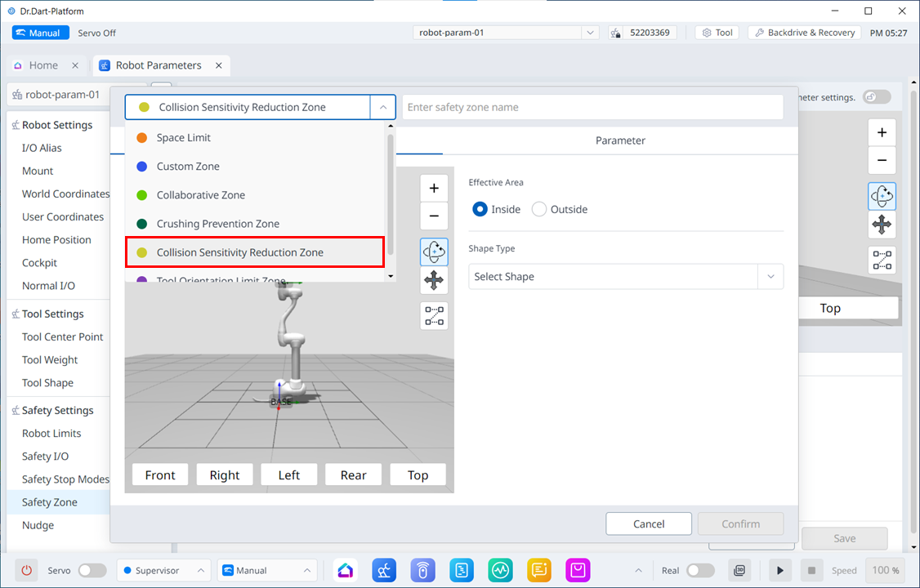This screenshot has width=920, height=588.
Task: Open the Select Shape dropdown
Action: tap(625, 277)
